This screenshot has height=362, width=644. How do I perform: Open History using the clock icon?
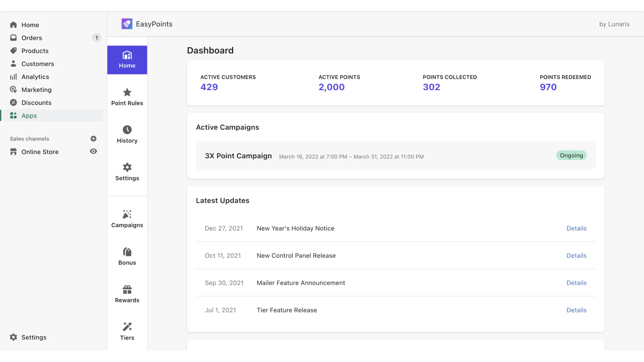pyautogui.click(x=127, y=130)
